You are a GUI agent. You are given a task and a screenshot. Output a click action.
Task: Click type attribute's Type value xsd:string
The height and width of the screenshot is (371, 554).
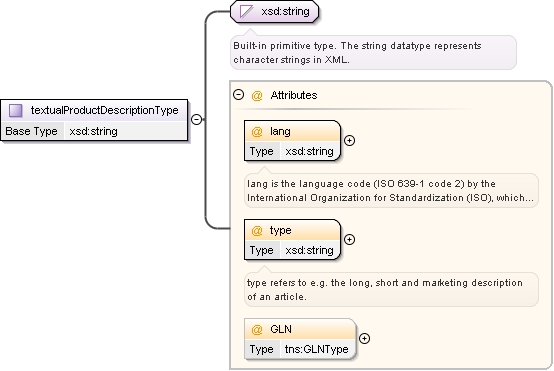[x=310, y=250]
